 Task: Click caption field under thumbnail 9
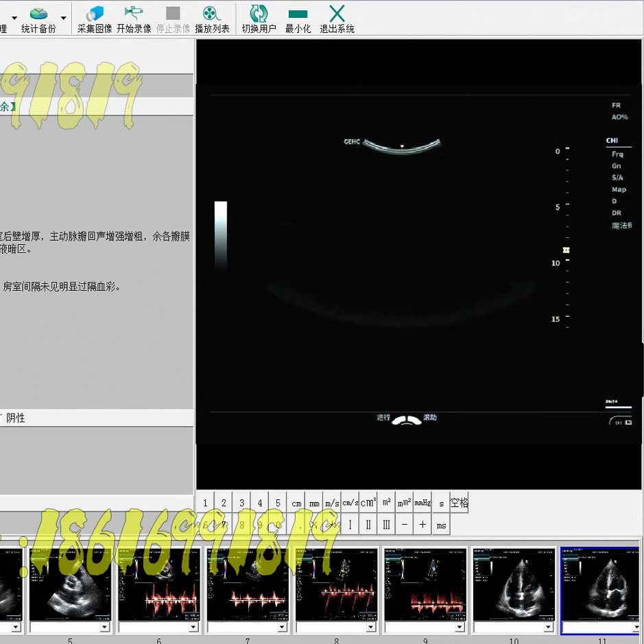(x=420, y=627)
